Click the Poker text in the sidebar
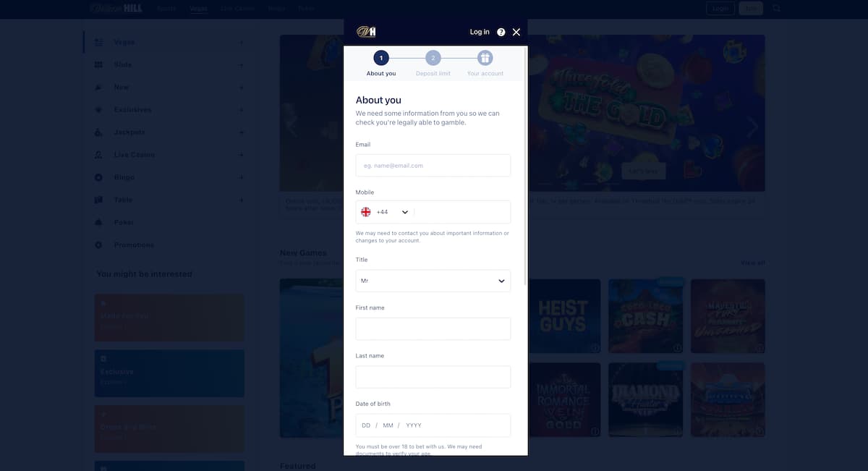This screenshot has width=868, height=471. tap(124, 223)
